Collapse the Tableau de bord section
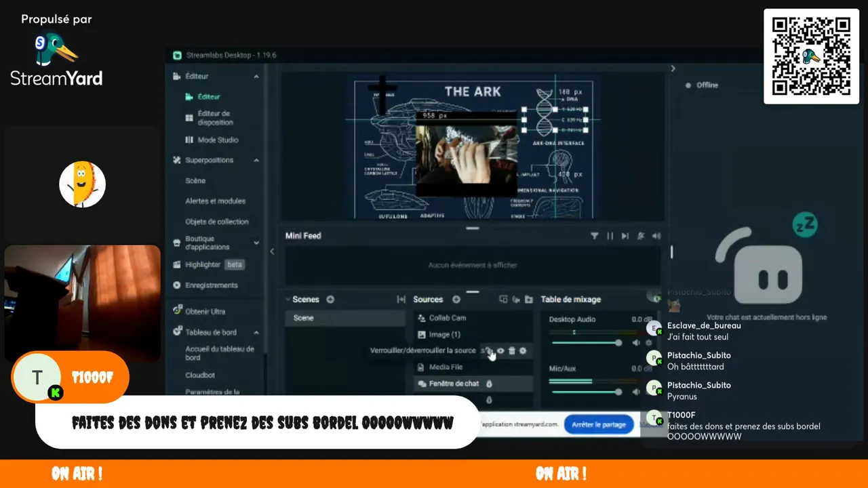The width and height of the screenshot is (868, 488). click(x=256, y=333)
